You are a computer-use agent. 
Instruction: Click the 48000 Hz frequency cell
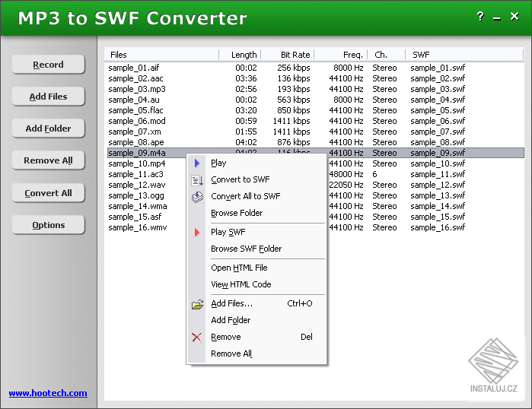pos(346,174)
